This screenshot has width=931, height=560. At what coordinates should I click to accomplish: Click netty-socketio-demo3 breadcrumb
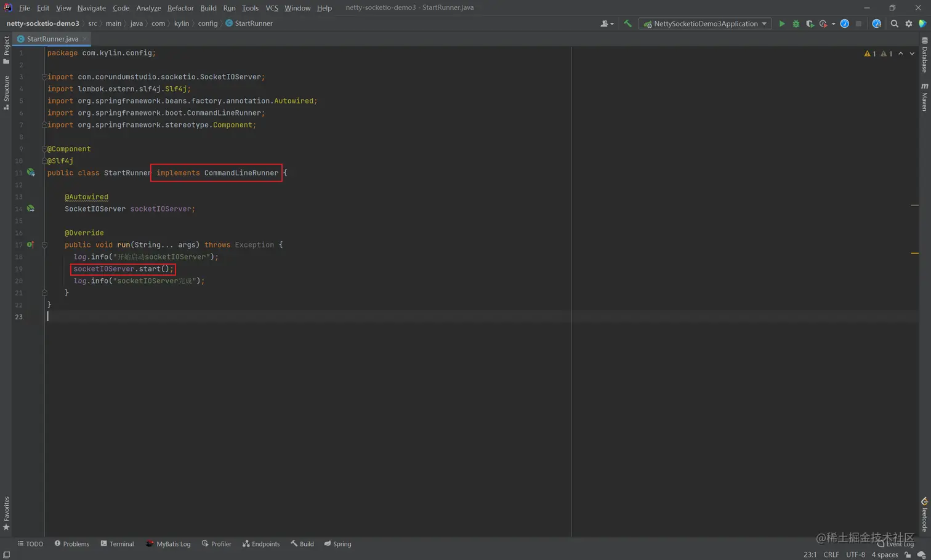42,23
